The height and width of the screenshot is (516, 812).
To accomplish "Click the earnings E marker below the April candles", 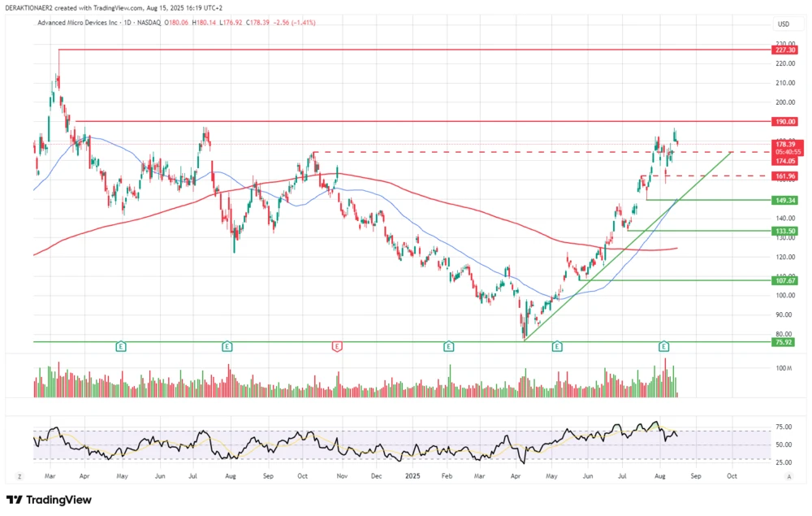I will (x=120, y=346).
